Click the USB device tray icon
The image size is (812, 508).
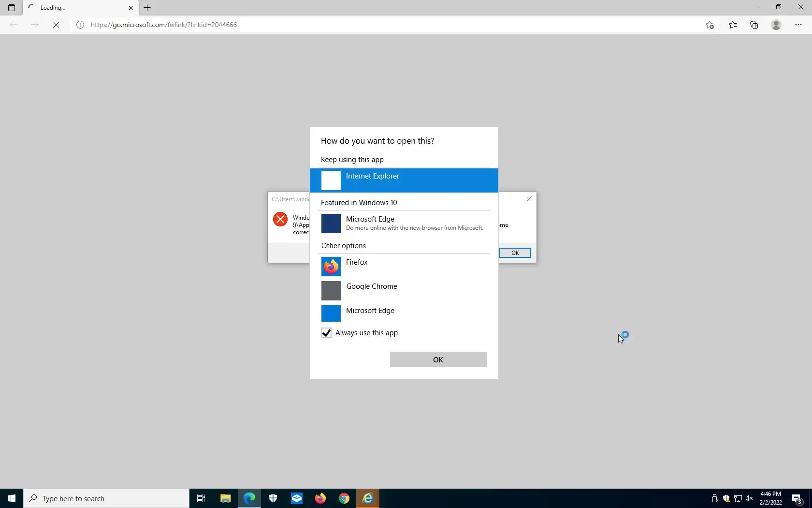pos(715,498)
